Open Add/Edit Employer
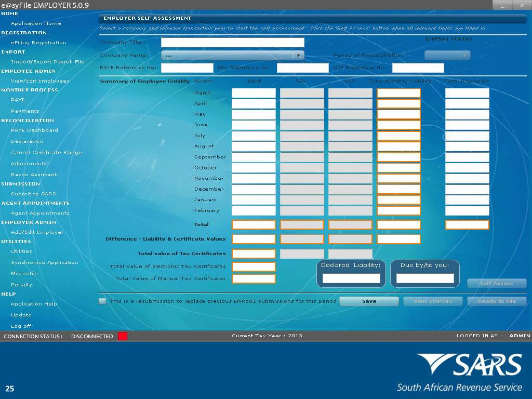 [x=37, y=232]
